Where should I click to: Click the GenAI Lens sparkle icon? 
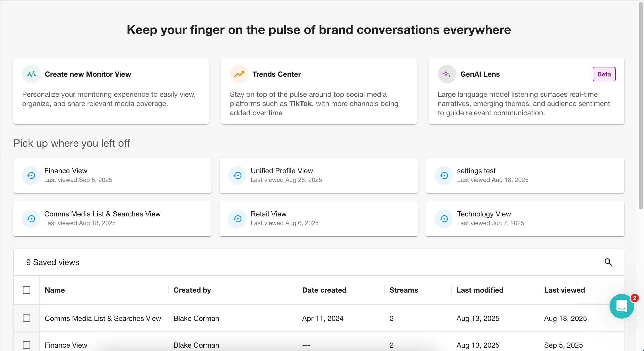pos(447,74)
